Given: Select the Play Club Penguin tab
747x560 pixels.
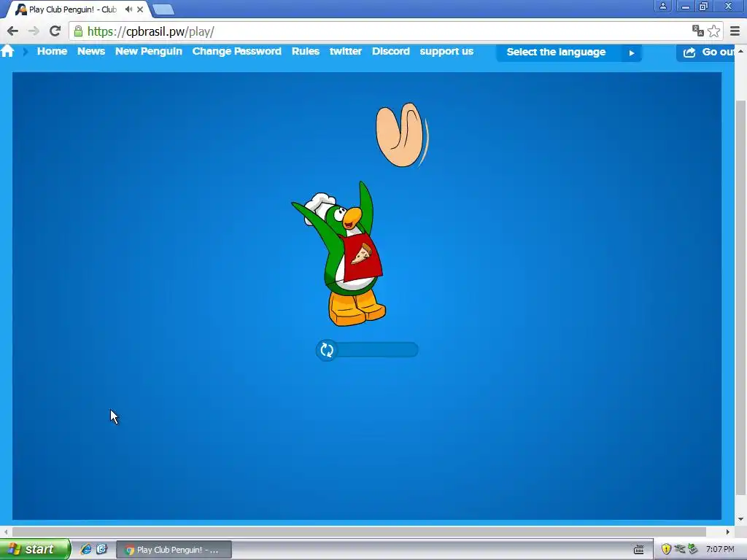Looking at the screenshot, I should click(x=71, y=9).
